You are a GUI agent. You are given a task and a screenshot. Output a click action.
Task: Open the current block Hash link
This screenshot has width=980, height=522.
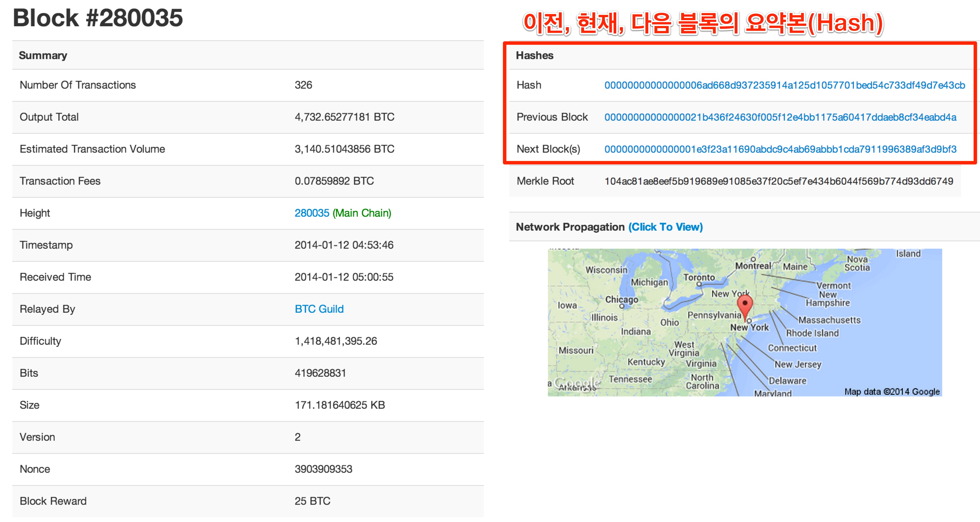point(784,85)
